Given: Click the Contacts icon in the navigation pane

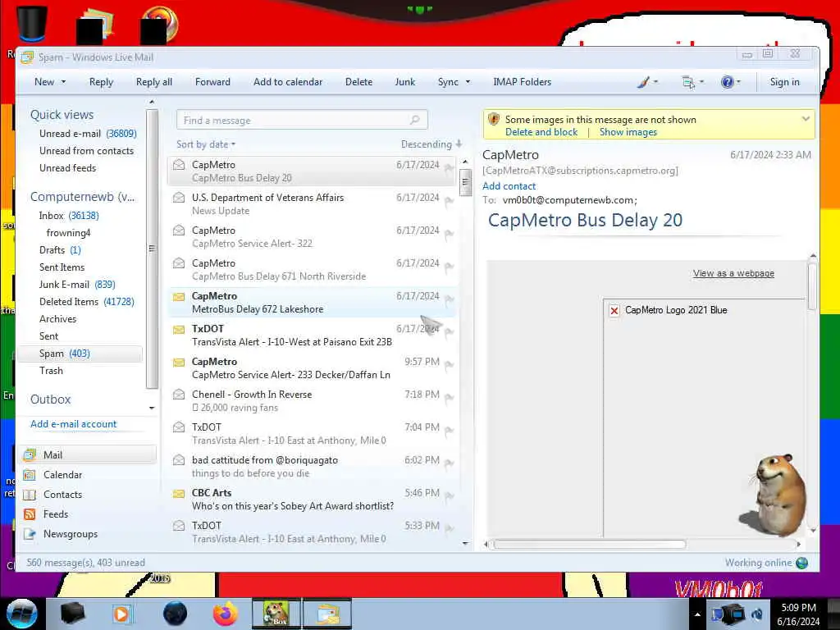Looking at the screenshot, I should [30, 495].
